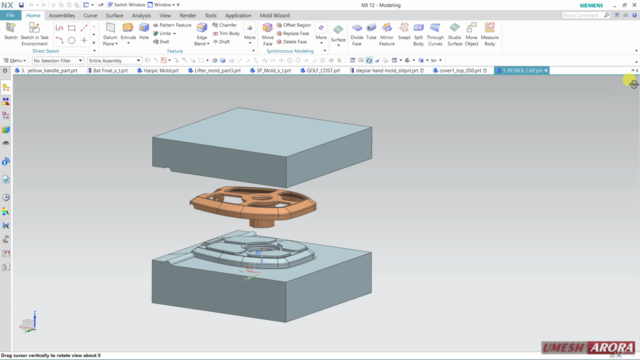Use the Trim Body tool
This screenshot has height=360, width=640.
[226, 33]
